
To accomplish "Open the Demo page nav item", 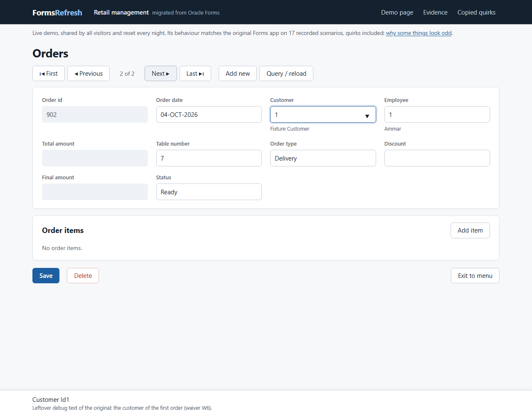I will (397, 12).
